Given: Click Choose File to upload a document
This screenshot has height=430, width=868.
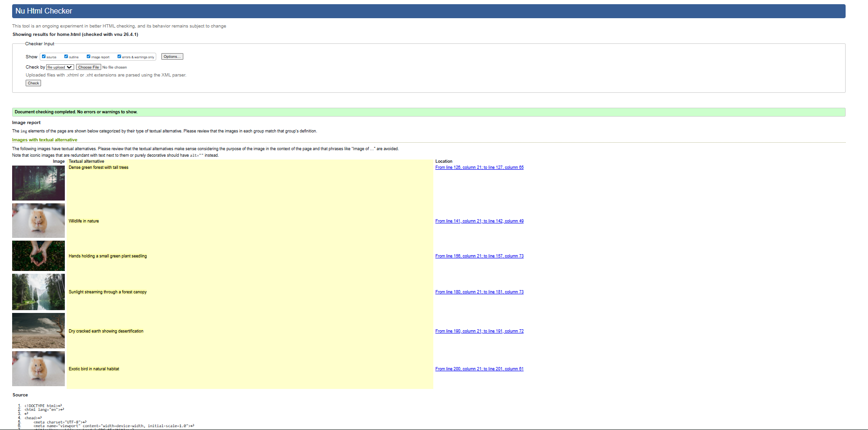Looking at the screenshot, I should 88,67.
